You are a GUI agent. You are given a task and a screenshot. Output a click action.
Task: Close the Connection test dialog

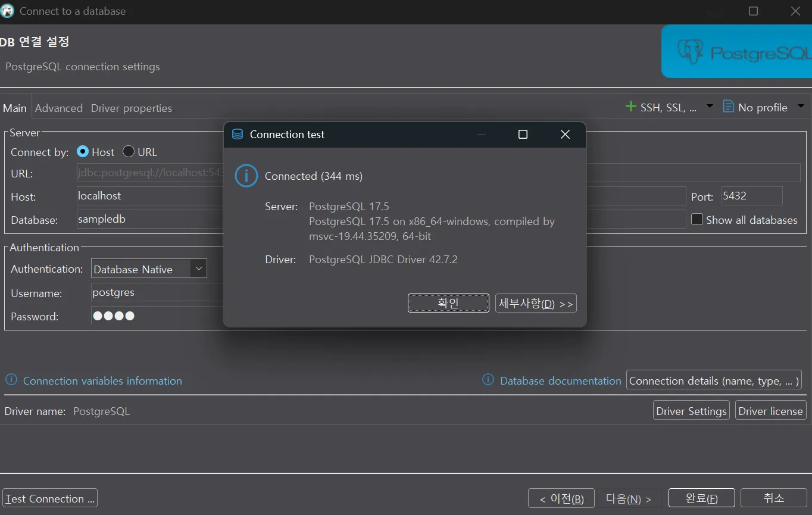(565, 135)
